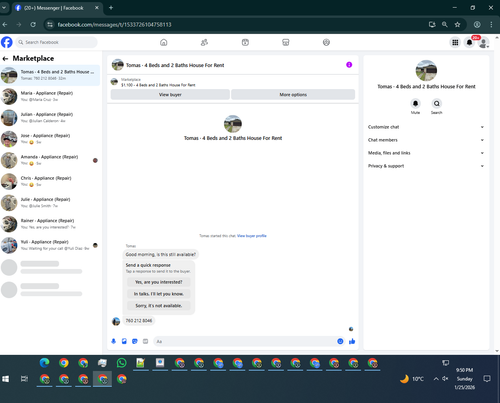
Task: Send a thumbs-up like
Action: click(352, 341)
